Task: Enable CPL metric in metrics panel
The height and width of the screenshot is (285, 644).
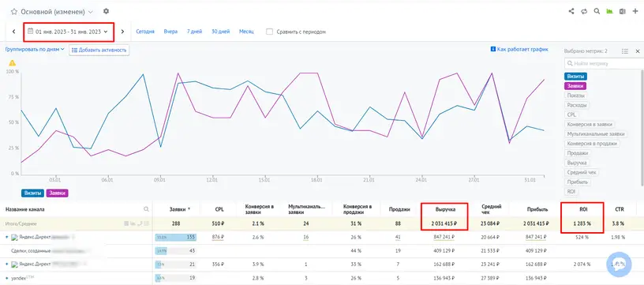Action: click(571, 114)
